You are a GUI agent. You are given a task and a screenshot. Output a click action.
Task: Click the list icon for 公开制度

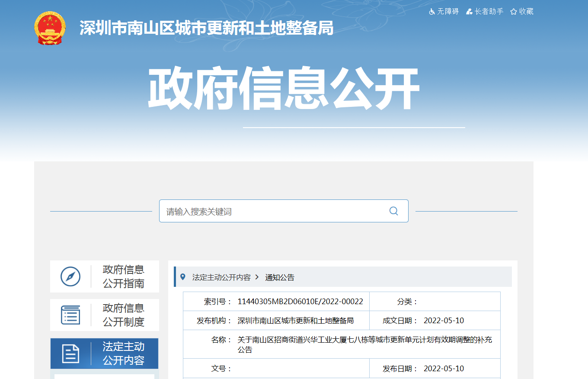click(x=70, y=315)
